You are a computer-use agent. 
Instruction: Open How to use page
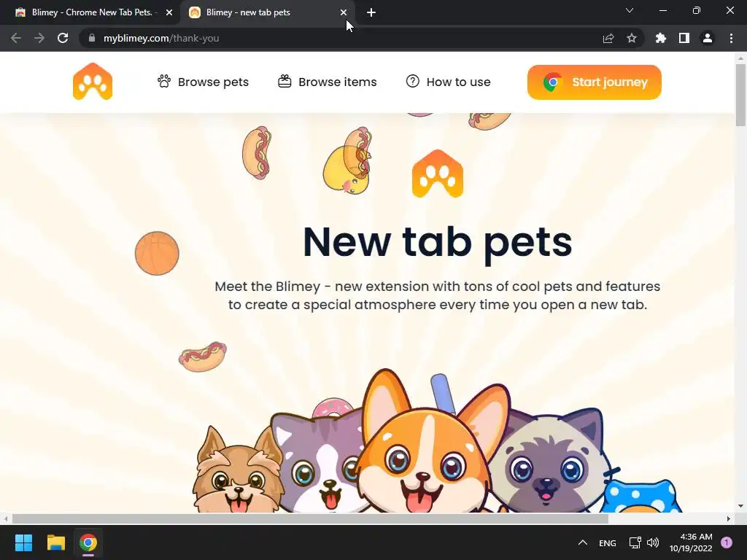click(x=448, y=82)
